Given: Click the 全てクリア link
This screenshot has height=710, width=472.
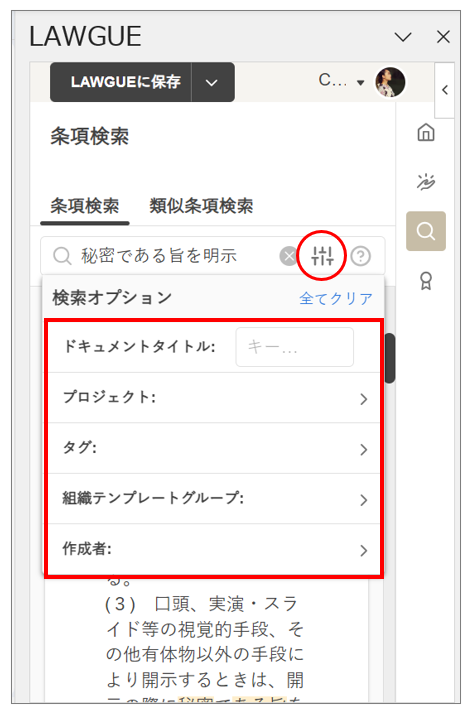Looking at the screenshot, I should [x=336, y=298].
